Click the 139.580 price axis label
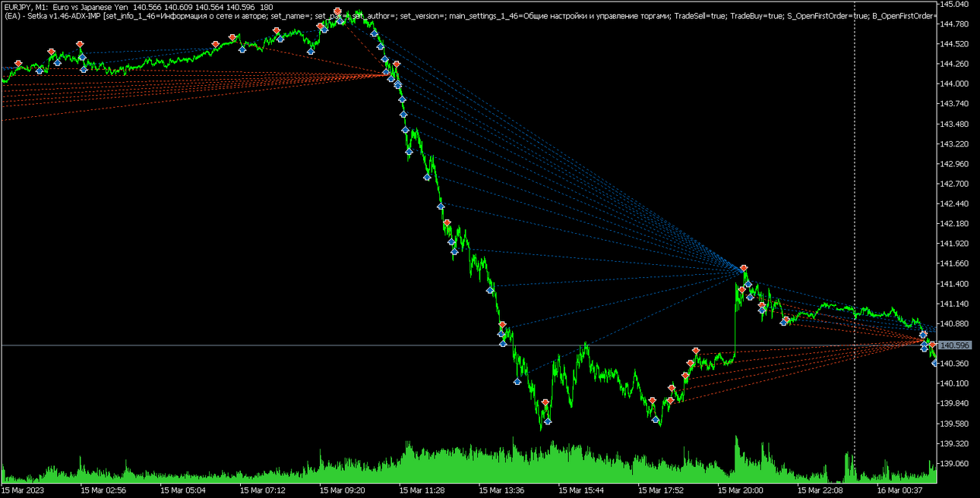Screen dimensions: 980x498 955,424
